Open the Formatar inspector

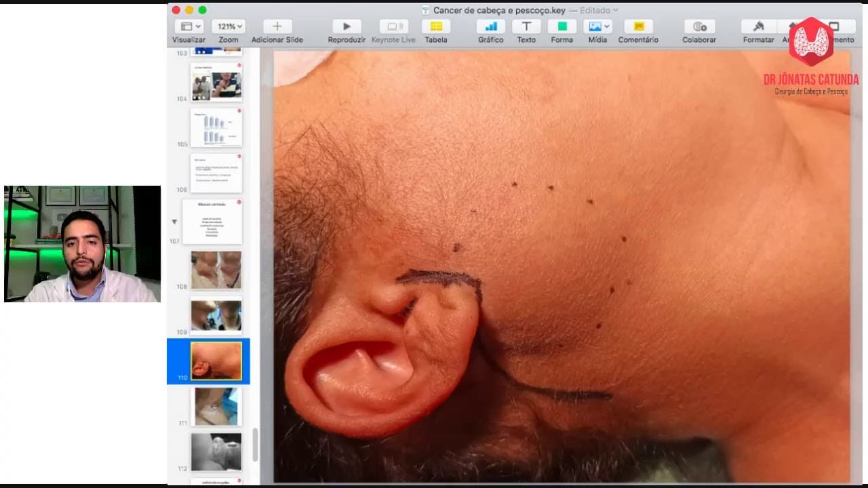tap(758, 26)
